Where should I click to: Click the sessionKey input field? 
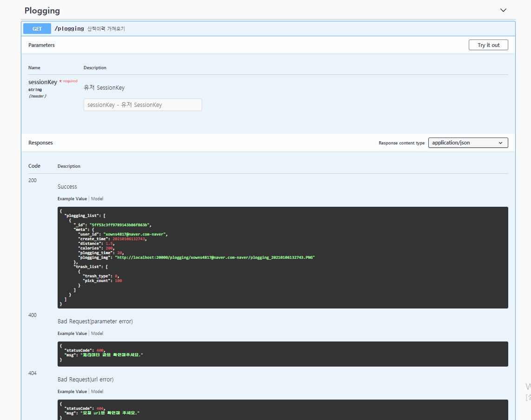(143, 105)
